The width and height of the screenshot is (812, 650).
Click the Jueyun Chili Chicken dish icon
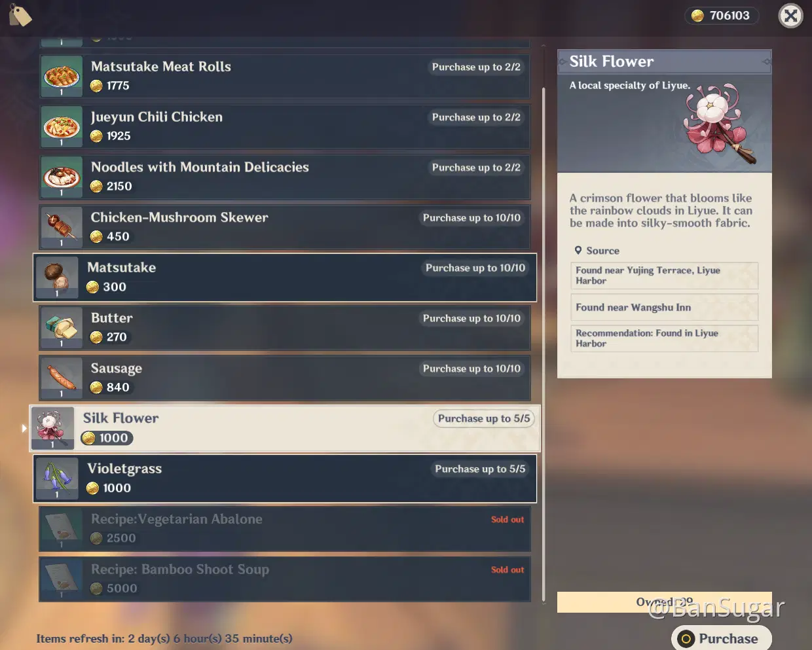62,126
